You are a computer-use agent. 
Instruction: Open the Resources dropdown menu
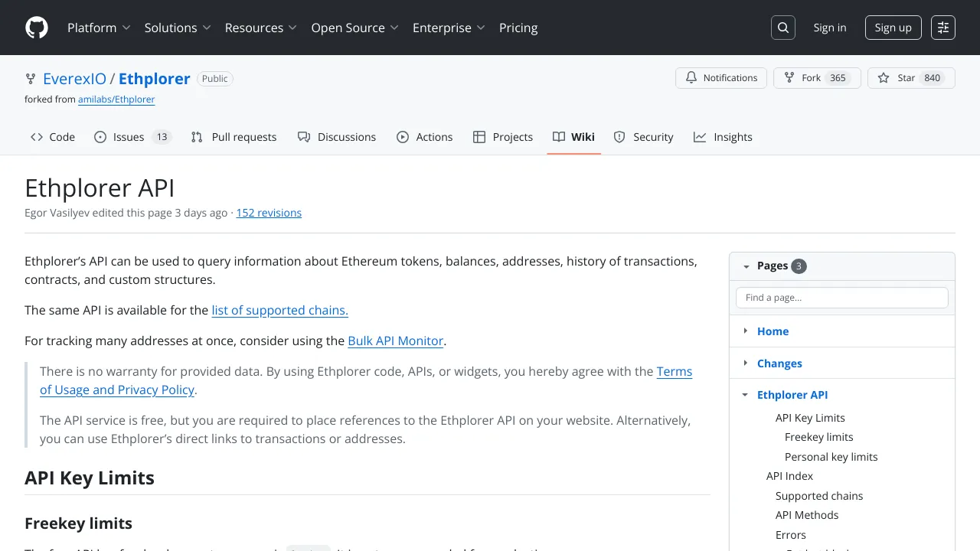click(x=261, y=28)
